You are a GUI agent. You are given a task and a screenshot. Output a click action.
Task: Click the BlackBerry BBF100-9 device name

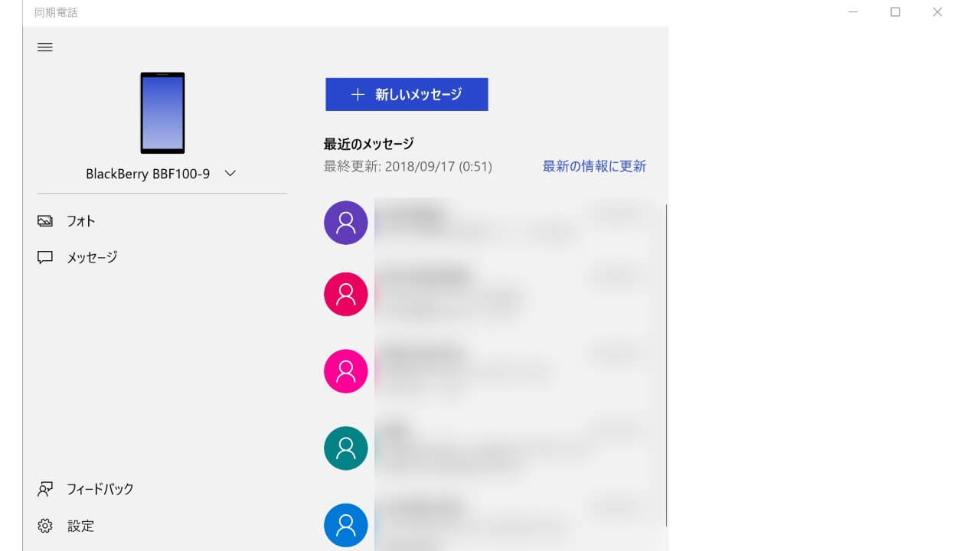click(x=148, y=174)
